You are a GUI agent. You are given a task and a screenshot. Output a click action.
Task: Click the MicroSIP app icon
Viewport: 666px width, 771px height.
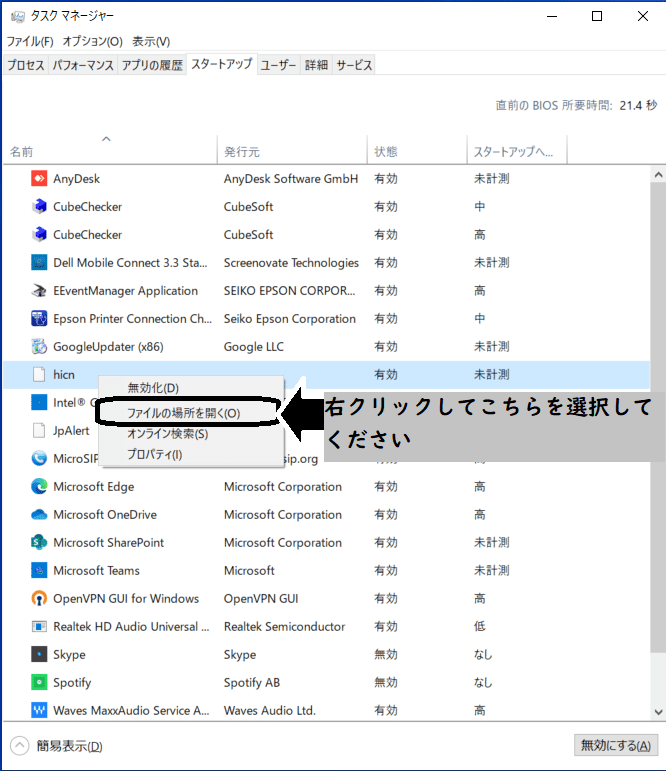pos(39,458)
